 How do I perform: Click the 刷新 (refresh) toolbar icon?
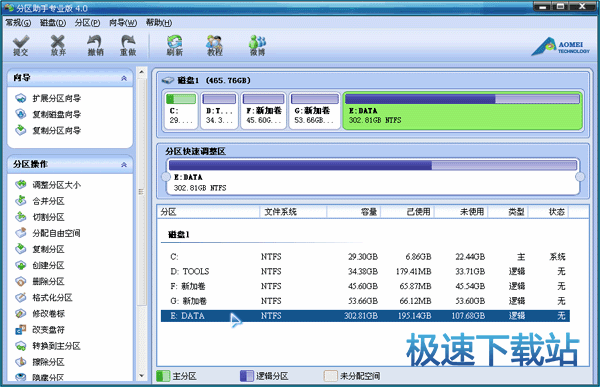174,46
